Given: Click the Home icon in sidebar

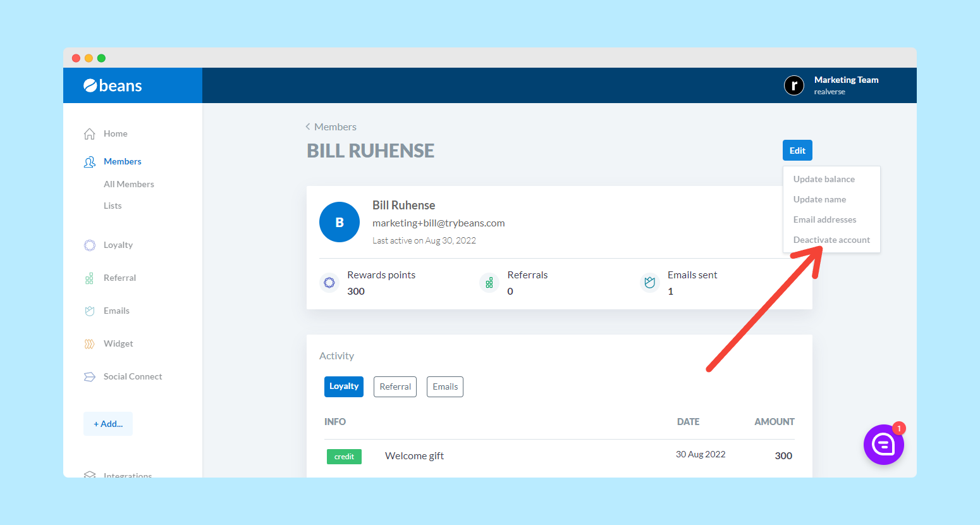Looking at the screenshot, I should click(x=90, y=134).
